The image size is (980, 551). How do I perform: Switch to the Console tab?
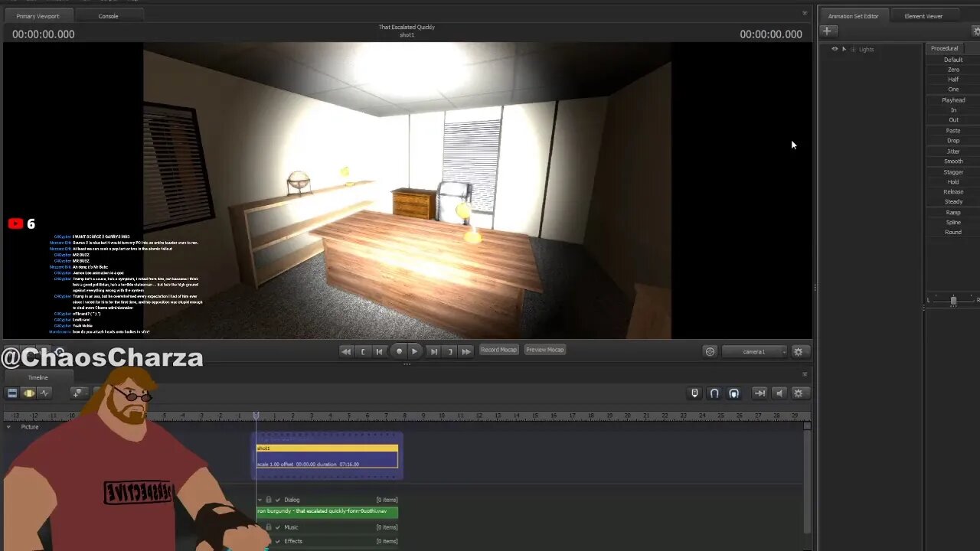[108, 15]
